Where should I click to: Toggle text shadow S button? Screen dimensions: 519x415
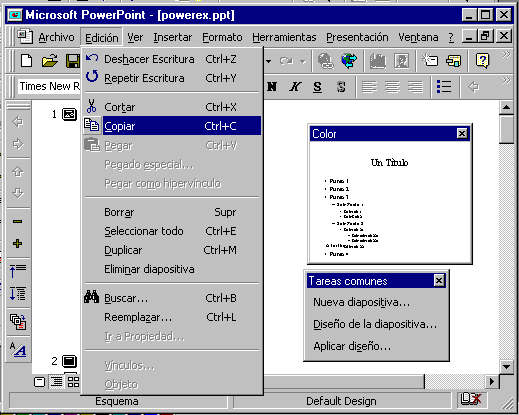pyautogui.click(x=341, y=87)
